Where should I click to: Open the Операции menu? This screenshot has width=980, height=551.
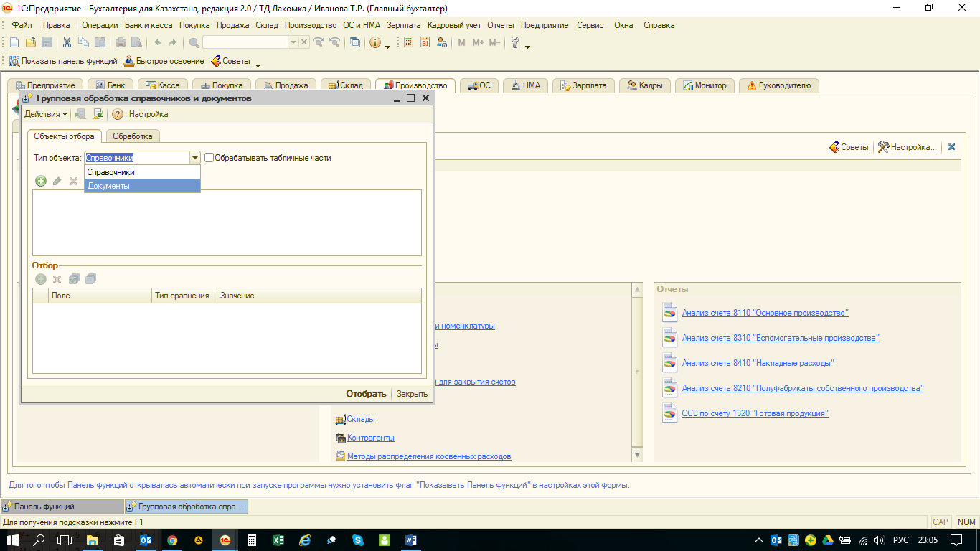pos(100,25)
